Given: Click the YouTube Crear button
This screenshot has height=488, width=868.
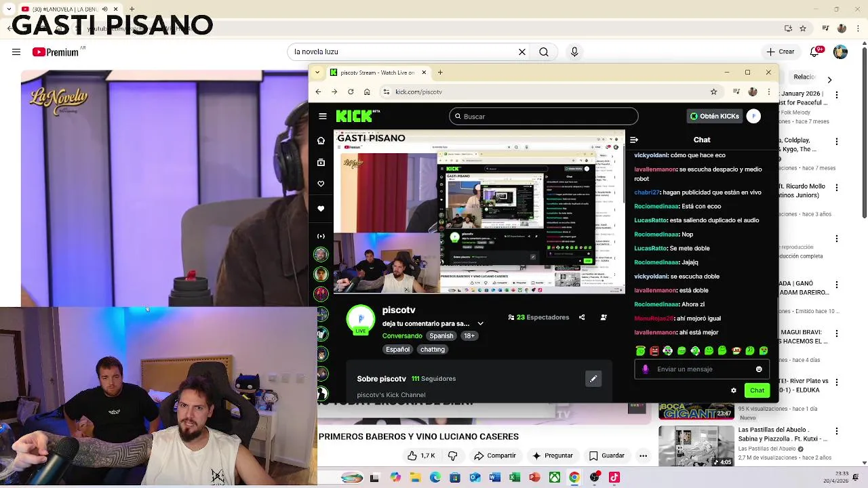Looking at the screenshot, I should tap(781, 52).
